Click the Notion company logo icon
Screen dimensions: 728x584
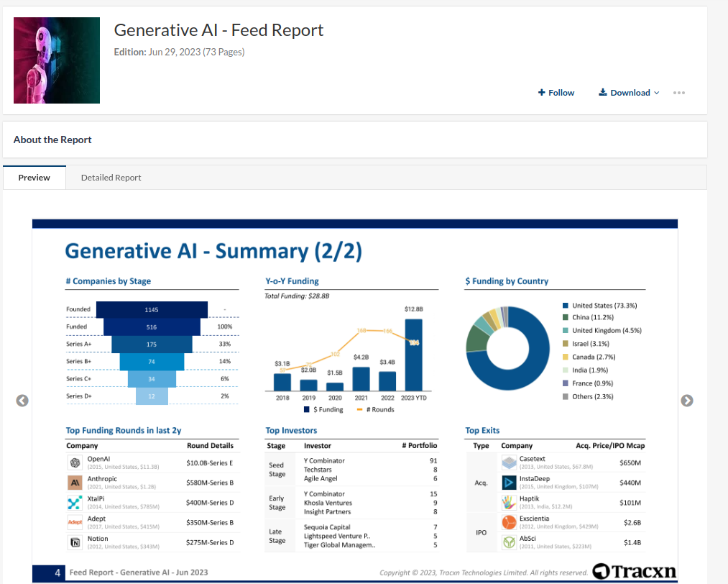(75, 542)
